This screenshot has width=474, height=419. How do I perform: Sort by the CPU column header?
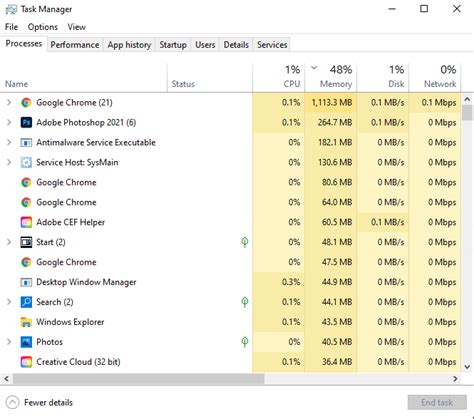(279, 77)
